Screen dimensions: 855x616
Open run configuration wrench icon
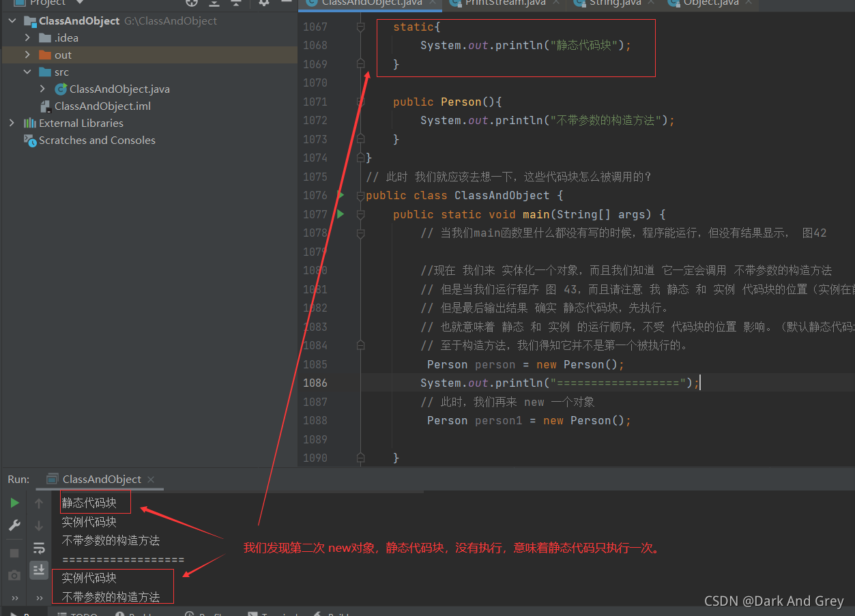pos(14,525)
